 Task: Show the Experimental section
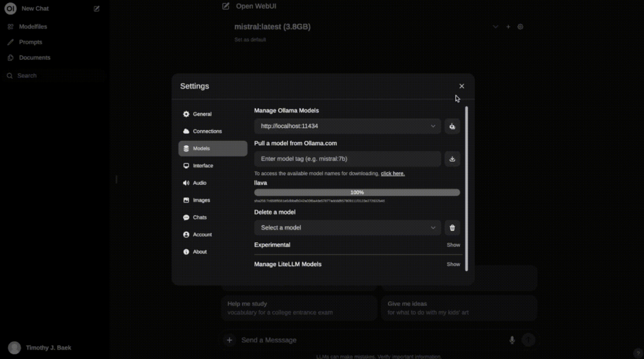point(453,245)
